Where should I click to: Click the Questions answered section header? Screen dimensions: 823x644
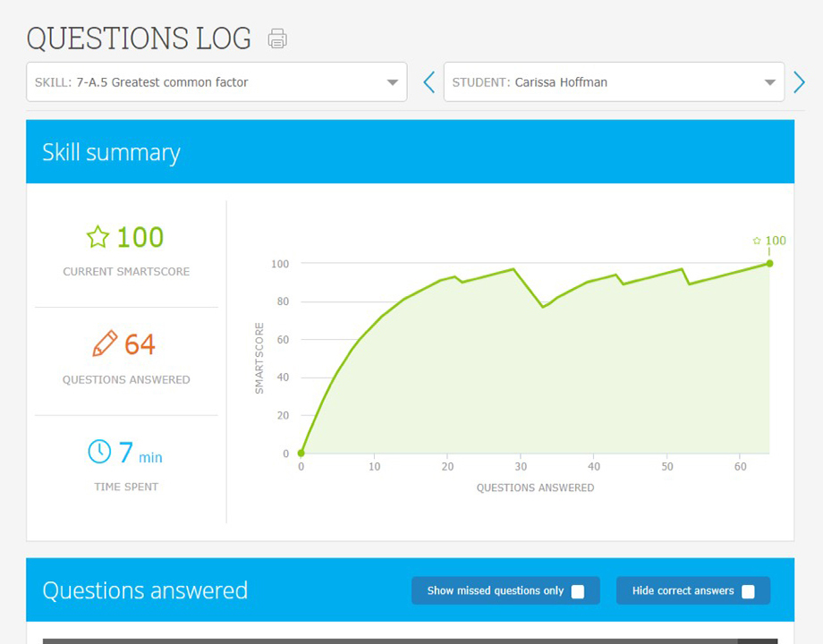[145, 590]
